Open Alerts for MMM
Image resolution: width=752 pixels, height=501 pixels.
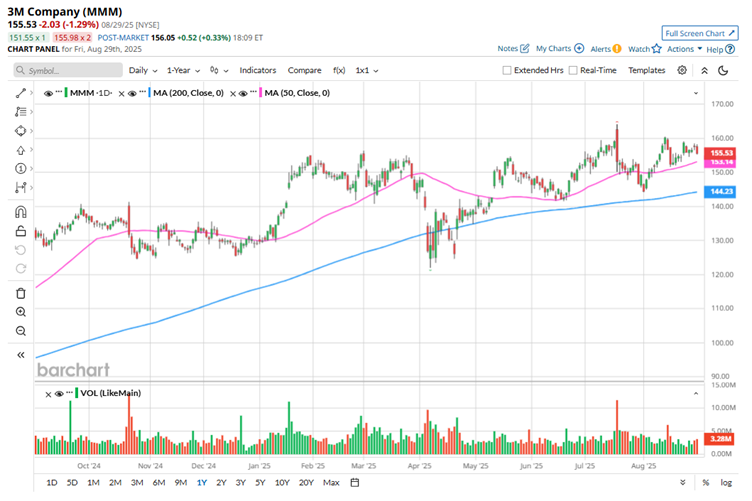[x=606, y=49]
